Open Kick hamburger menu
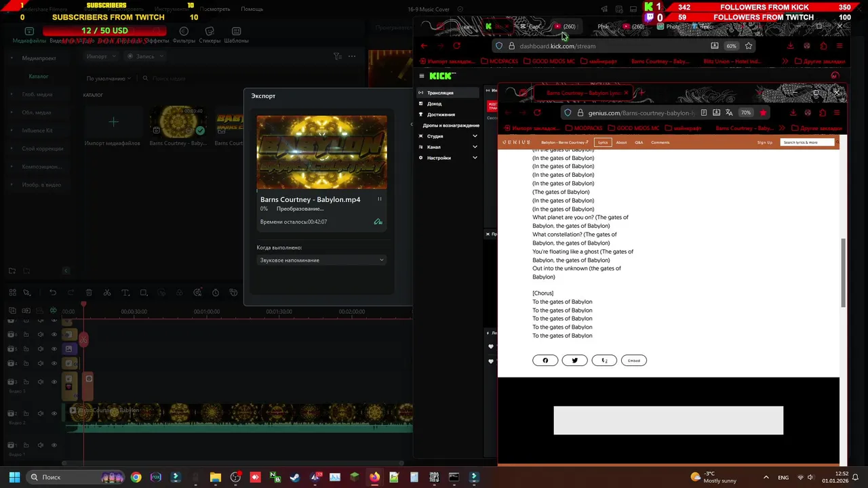The width and height of the screenshot is (868, 488). pyautogui.click(x=422, y=76)
